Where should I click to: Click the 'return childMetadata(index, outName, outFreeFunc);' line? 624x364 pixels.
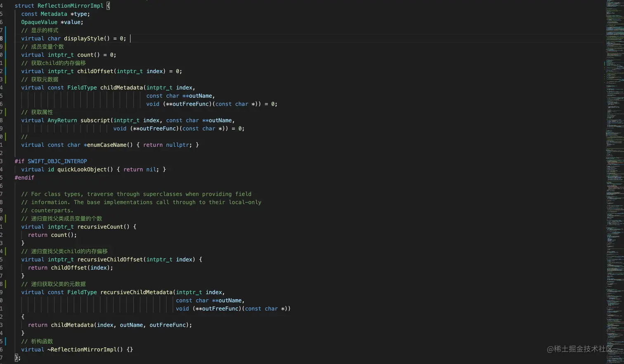(110, 325)
